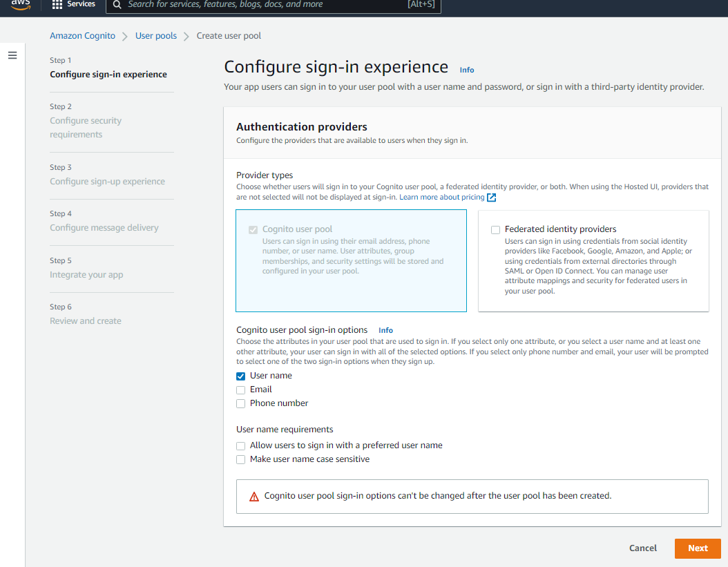Click the Cancel button
Image resolution: width=728 pixels, height=567 pixels.
tap(642, 548)
